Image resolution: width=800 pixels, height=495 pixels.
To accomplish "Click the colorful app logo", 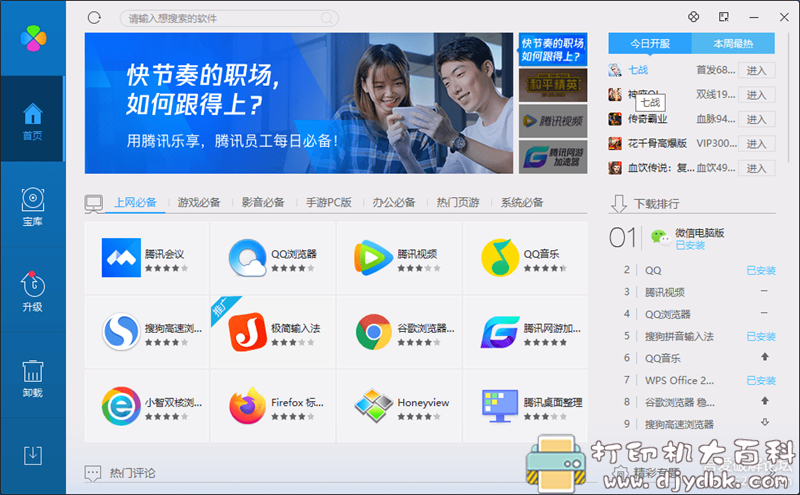I will [x=33, y=38].
